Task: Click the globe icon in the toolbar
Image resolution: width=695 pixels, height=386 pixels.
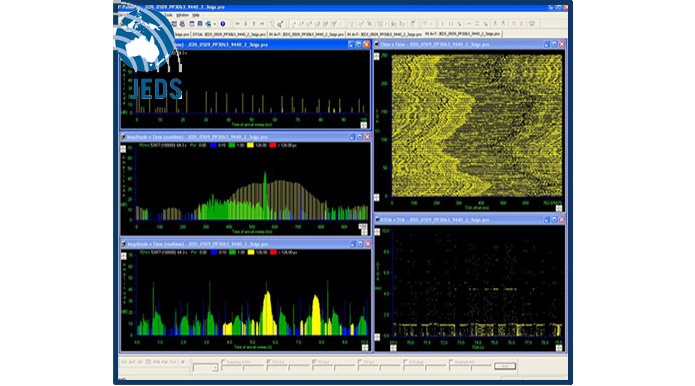Action: click(x=208, y=23)
